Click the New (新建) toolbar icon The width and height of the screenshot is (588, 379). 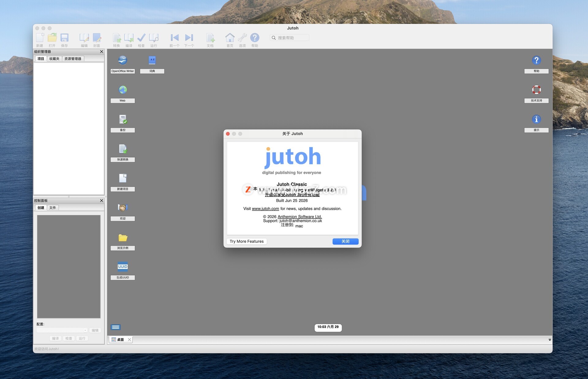pyautogui.click(x=40, y=38)
